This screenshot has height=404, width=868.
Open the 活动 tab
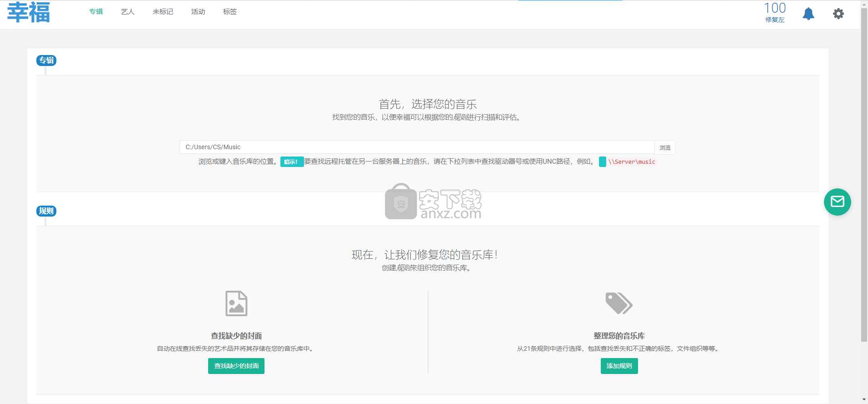click(198, 12)
